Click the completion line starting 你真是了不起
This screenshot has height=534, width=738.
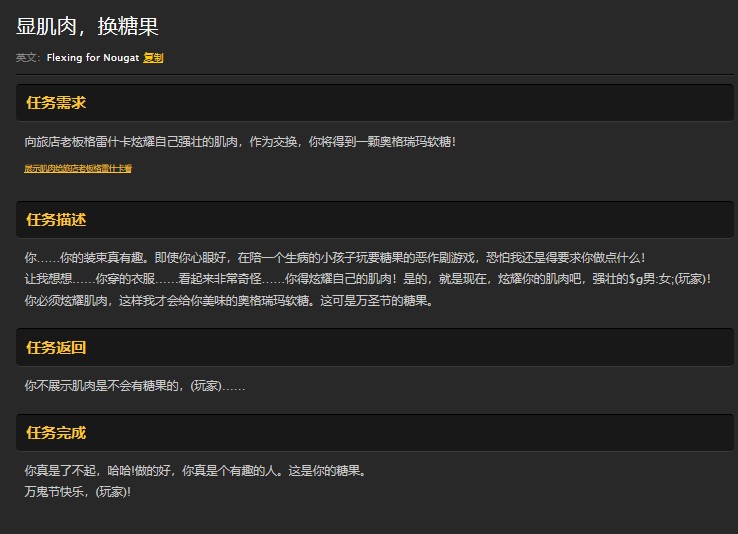coord(195,470)
